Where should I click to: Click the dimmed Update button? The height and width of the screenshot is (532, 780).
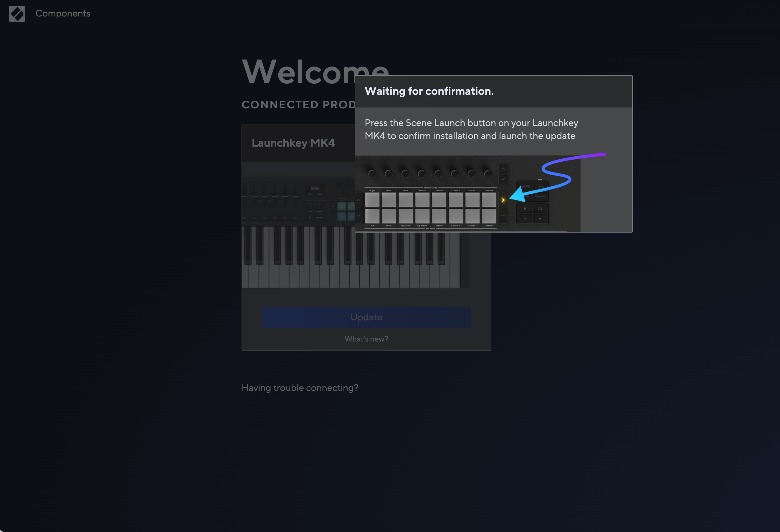coord(366,317)
